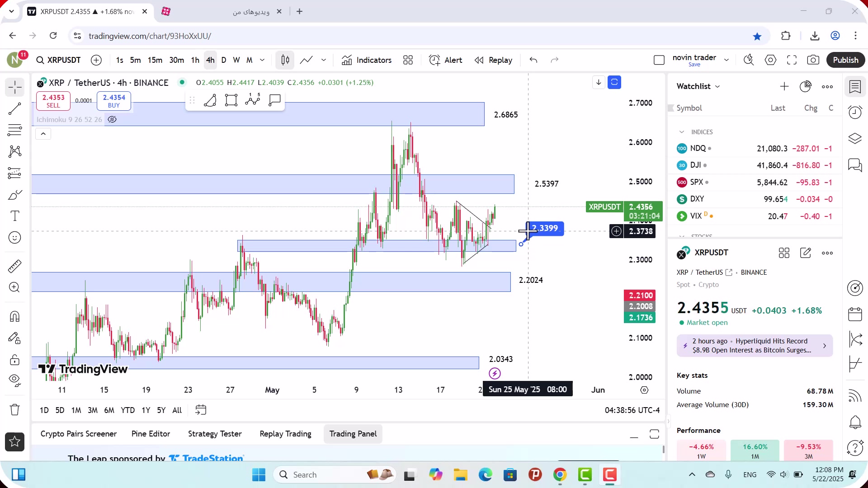This screenshot has width=868, height=488.
Task: Open novin trader layout dropdown
Action: (726, 60)
